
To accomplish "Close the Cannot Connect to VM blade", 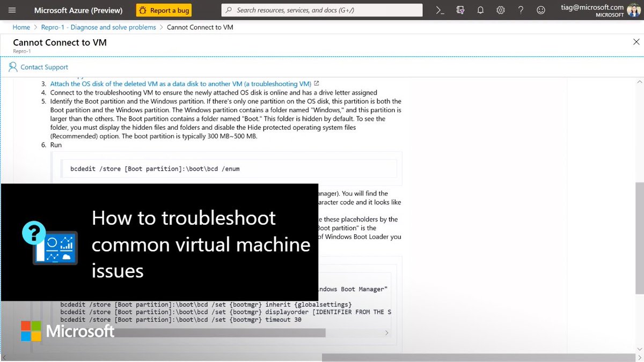I will [636, 42].
